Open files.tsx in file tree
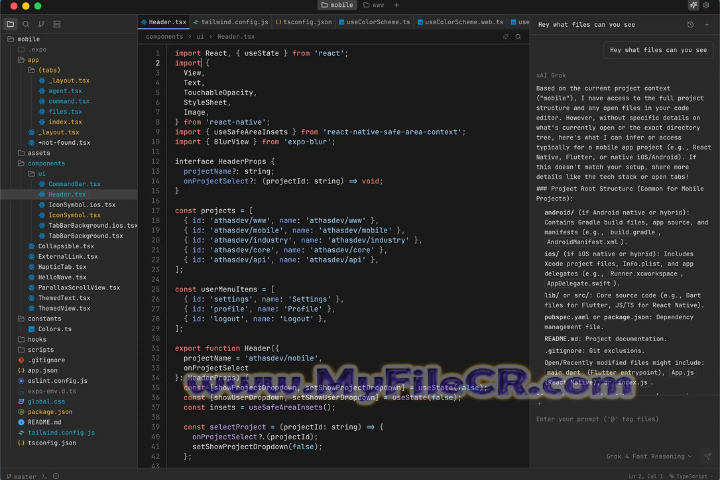Viewport: 720px width, 480px height. tap(61, 112)
